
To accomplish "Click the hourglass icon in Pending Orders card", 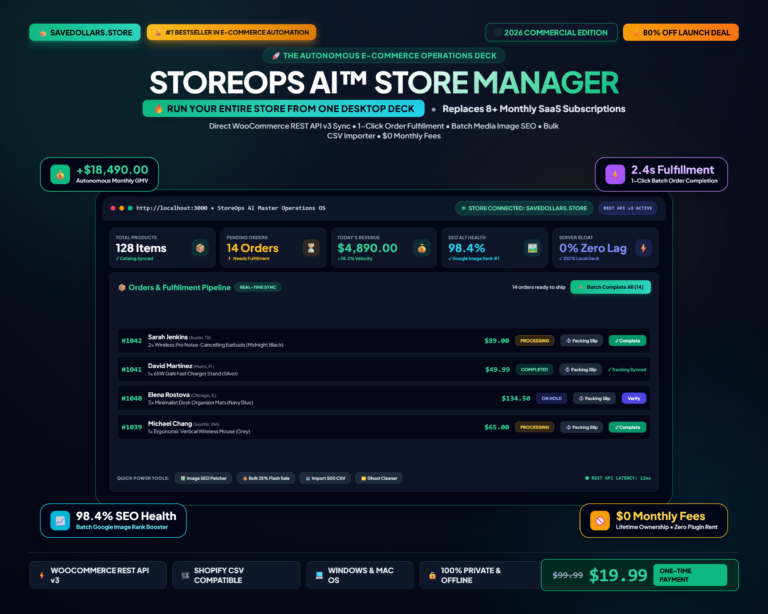I will pos(311,248).
